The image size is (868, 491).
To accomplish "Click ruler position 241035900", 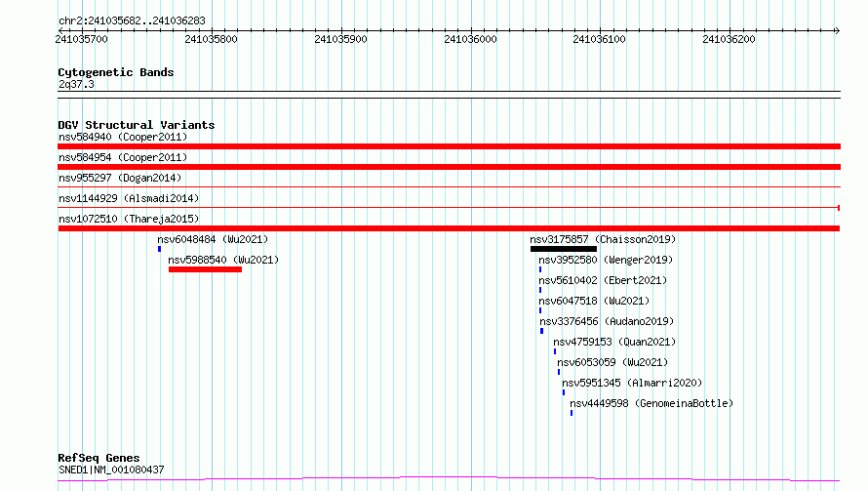I will pos(340,39).
